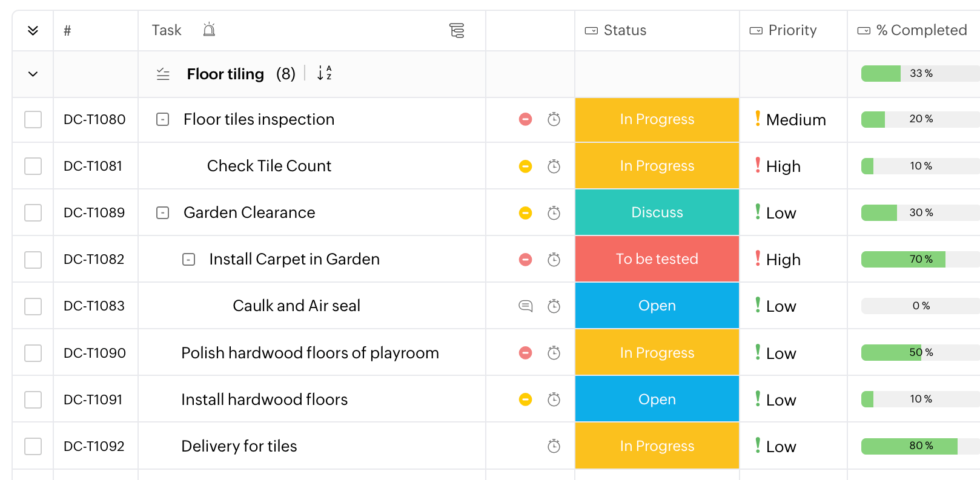Check the box for DC-T1092
Viewport: 980px width, 480px height.
coord(33,446)
